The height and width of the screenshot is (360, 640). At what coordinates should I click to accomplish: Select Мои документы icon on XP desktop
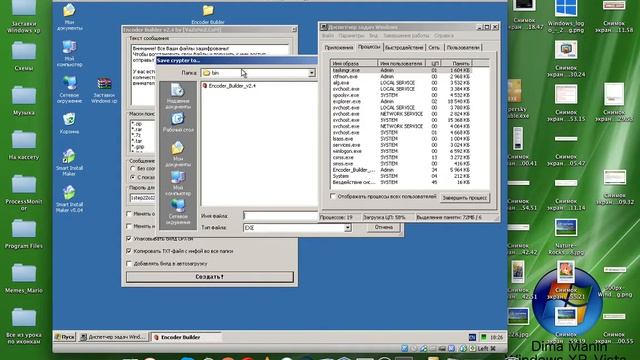pos(69,17)
